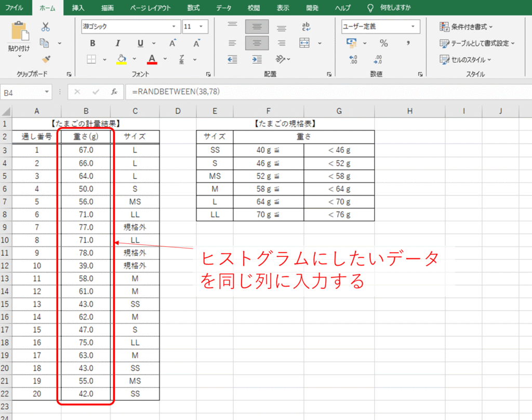The height and width of the screenshot is (420, 532).
Task: Click the Increase Indent icon
Action: click(257, 59)
